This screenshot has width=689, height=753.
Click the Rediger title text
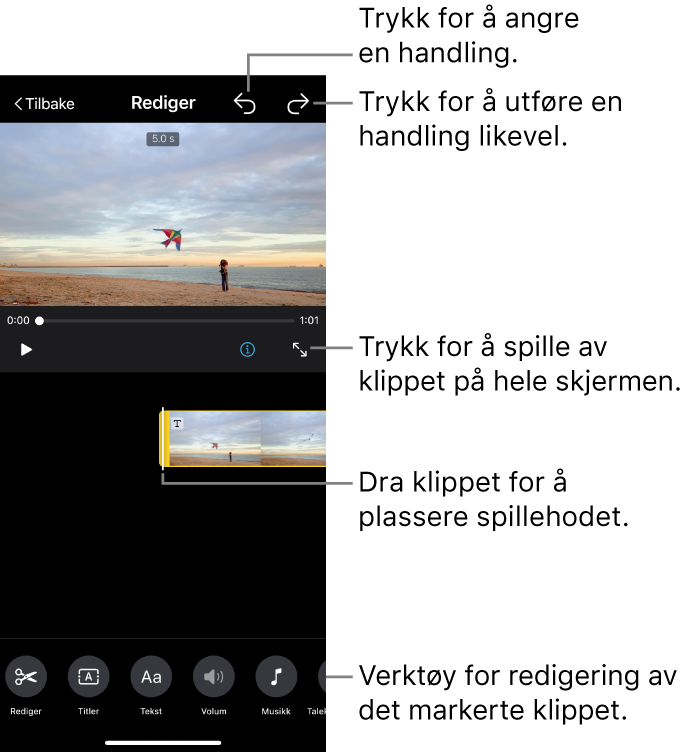coord(163,103)
